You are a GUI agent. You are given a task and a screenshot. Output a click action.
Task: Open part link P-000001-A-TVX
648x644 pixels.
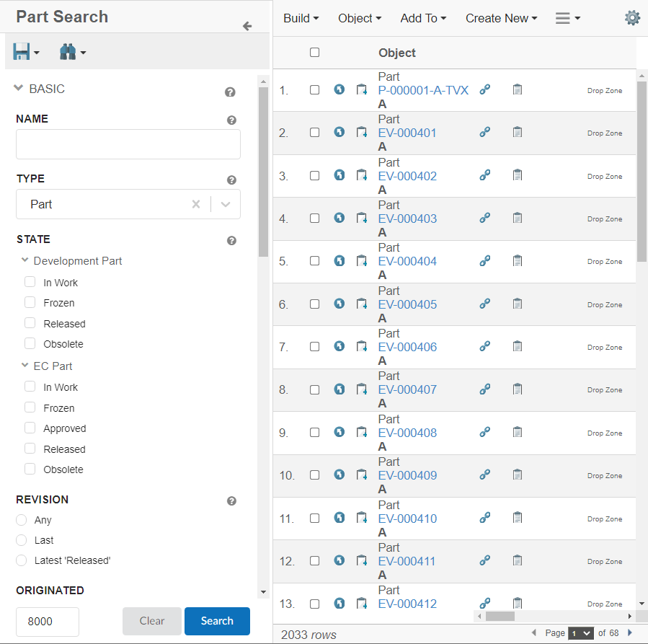pyautogui.click(x=423, y=90)
